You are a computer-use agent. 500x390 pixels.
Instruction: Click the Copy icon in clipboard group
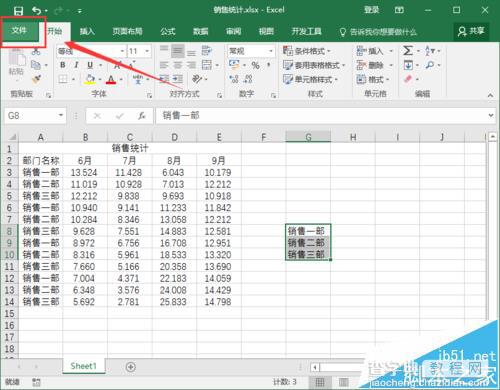point(36,65)
